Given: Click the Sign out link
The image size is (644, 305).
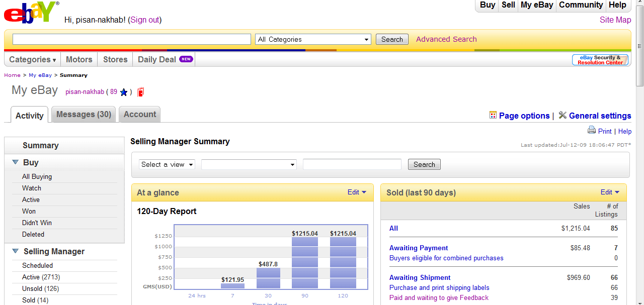Looking at the screenshot, I should tap(145, 20).
